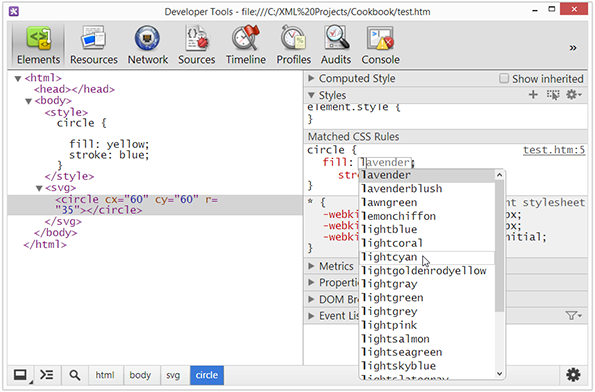Click the Developer Tools window app icon

click(x=14, y=11)
